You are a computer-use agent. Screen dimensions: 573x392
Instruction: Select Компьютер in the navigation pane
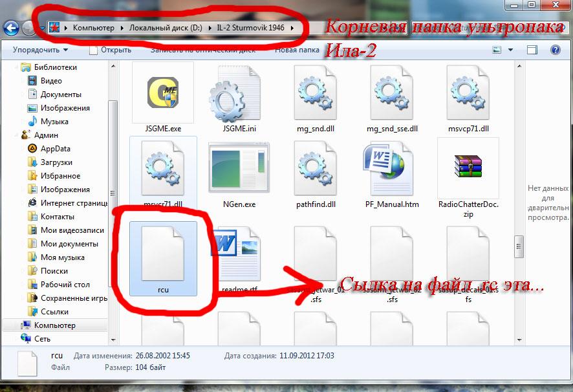[49, 325]
